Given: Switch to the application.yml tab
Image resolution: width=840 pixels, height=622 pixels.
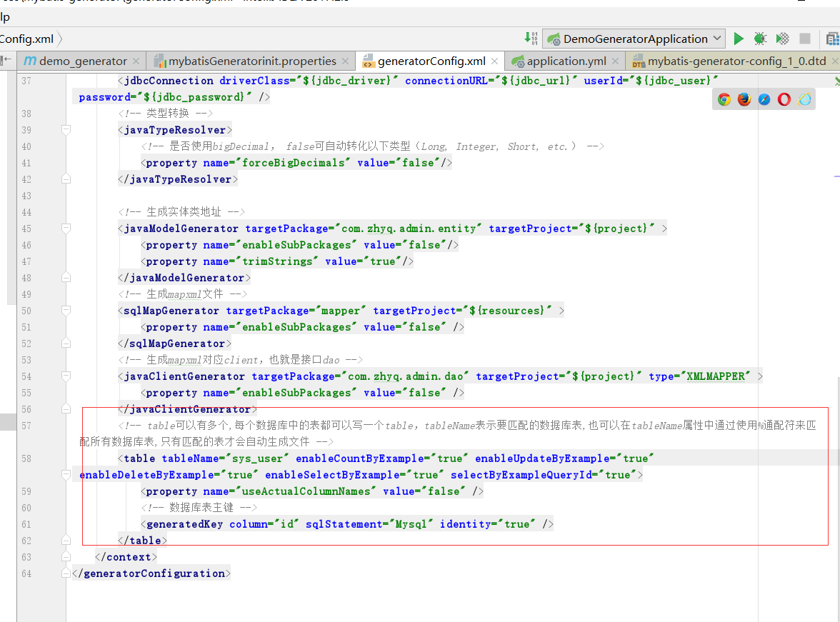Looking at the screenshot, I should click(566, 61).
